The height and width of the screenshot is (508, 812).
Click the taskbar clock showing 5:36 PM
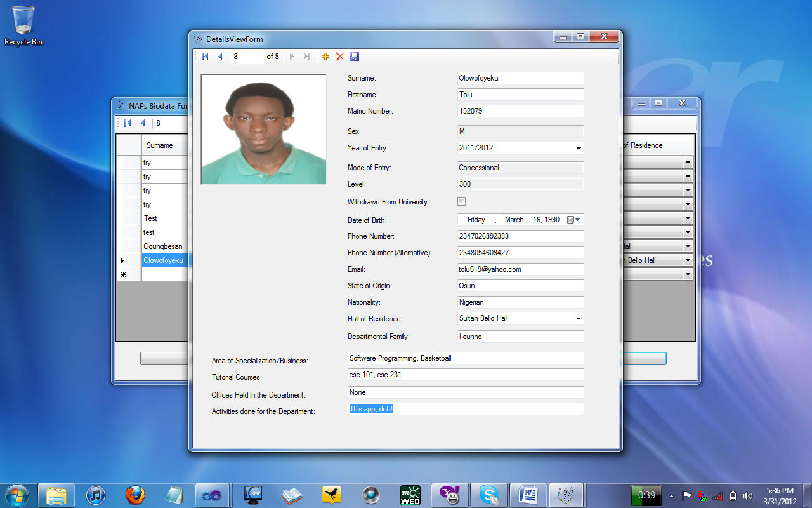[x=780, y=495]
